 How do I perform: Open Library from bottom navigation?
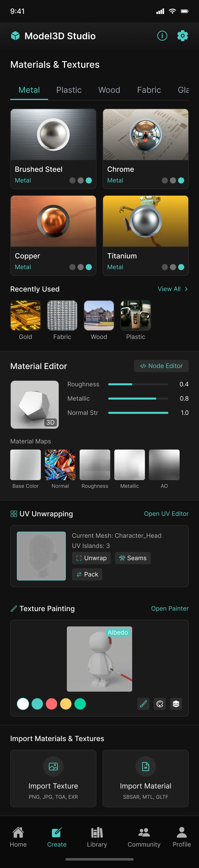97,837
